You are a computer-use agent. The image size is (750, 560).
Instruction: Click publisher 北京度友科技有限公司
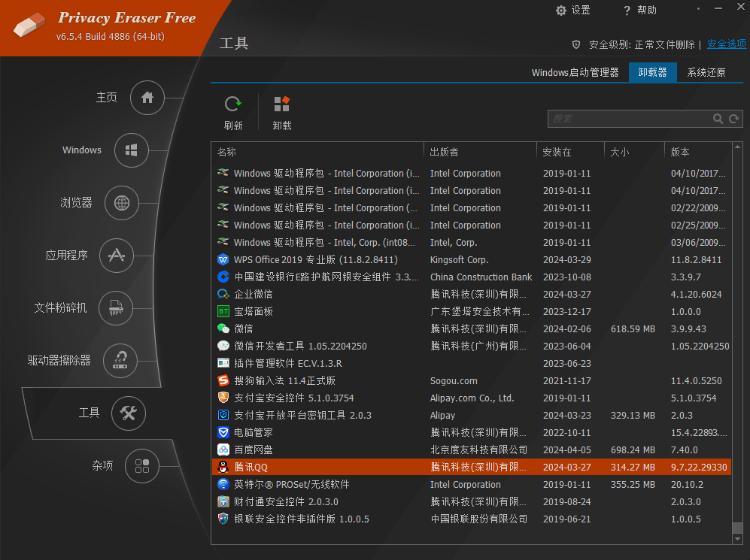click(478, 450)
